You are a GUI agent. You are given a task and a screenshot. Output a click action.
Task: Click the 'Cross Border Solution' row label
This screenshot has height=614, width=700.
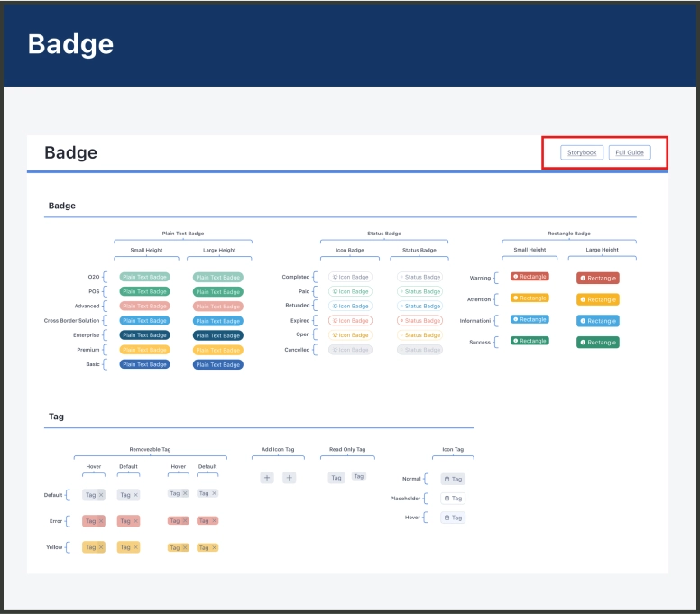pos(71,320)
